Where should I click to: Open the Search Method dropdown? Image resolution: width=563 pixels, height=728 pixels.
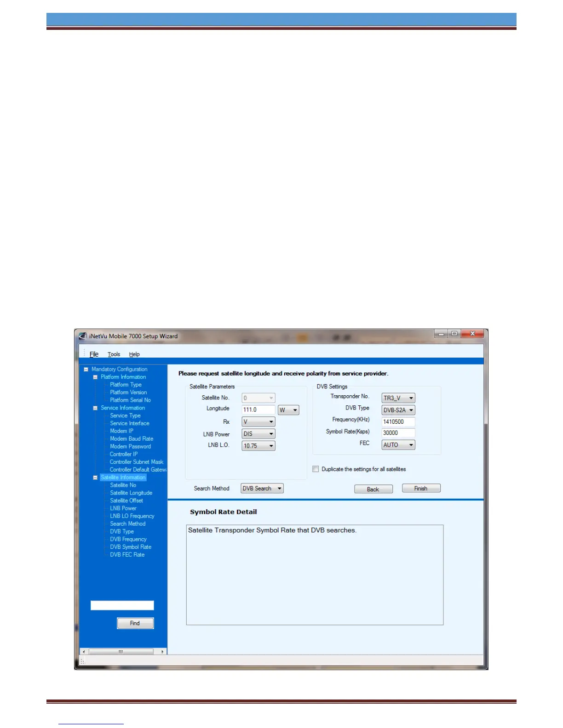262,489
